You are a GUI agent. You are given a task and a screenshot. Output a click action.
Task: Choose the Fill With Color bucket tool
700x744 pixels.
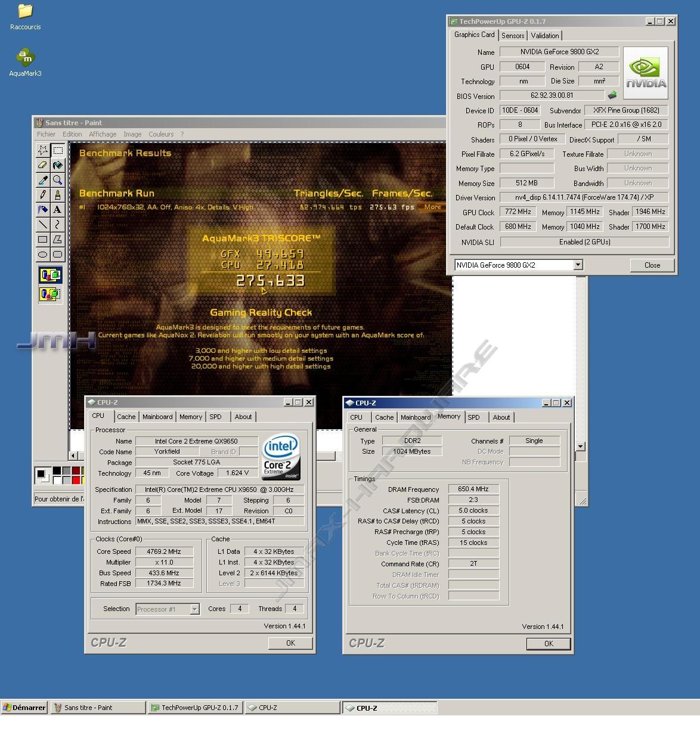pyautogui.click(x=57, y=165)
